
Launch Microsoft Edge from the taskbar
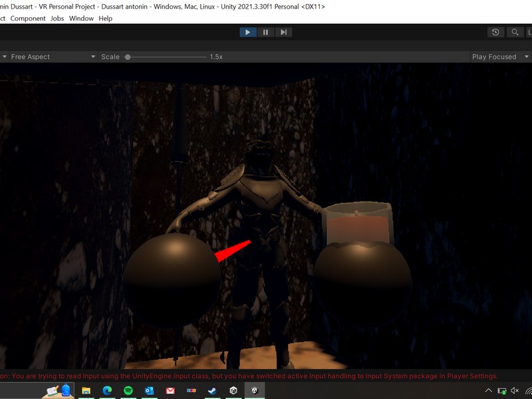pyautogui.click(x=107, y=390)
